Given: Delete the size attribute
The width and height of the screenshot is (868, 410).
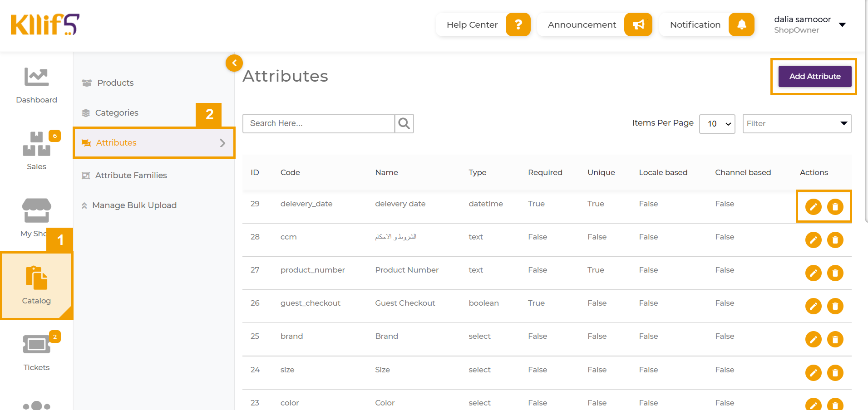Looking at the screenshot, I should pyautogui.click(x=835, y=373).
